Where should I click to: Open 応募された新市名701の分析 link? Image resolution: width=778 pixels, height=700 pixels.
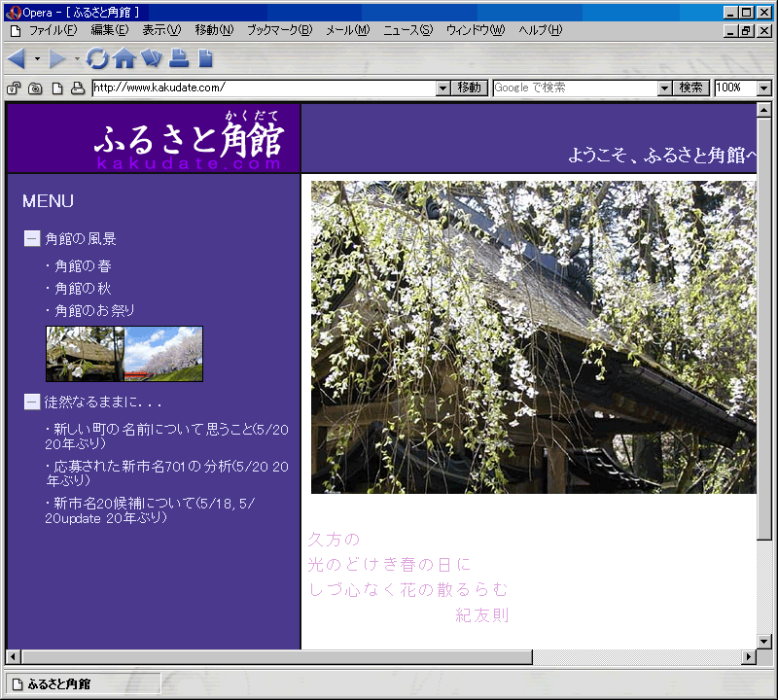(166, 473)
